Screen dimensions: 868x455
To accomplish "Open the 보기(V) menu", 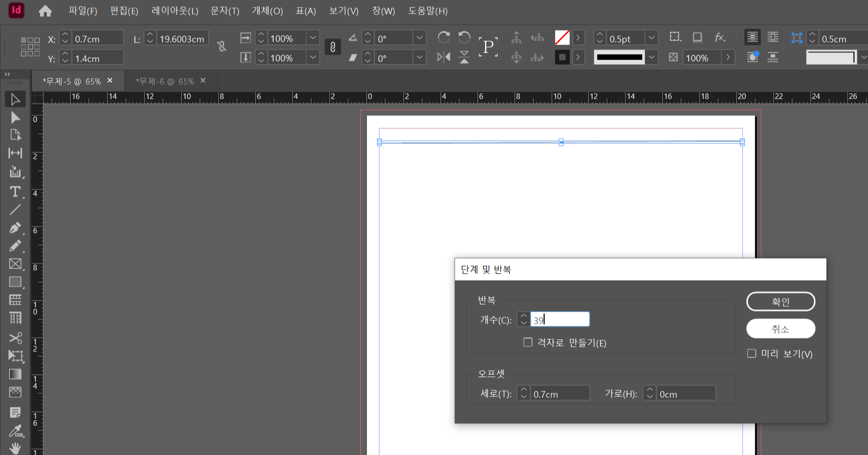I will pos(343,11).
